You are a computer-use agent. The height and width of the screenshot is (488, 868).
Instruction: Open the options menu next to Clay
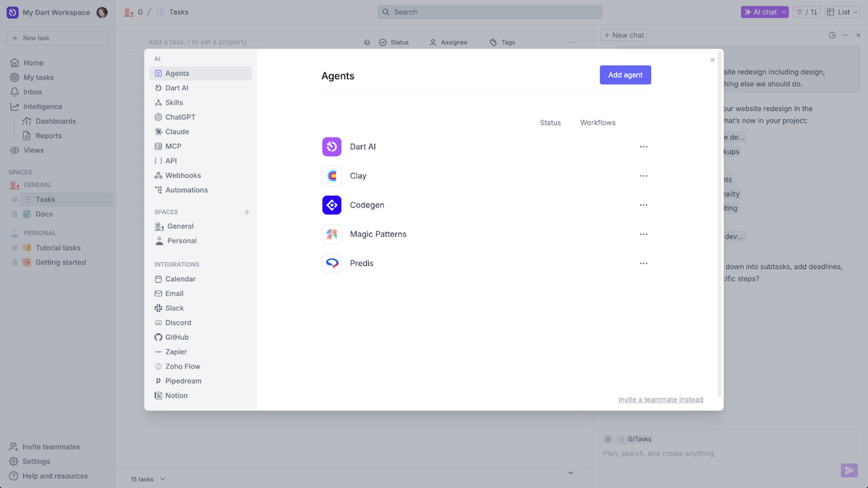tap(643, 175)
